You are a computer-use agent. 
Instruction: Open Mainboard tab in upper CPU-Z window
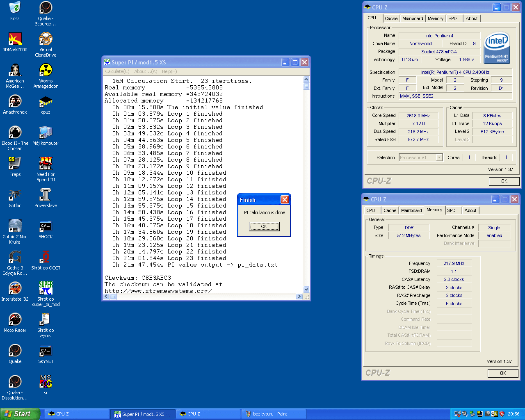(x=413, y=18)
